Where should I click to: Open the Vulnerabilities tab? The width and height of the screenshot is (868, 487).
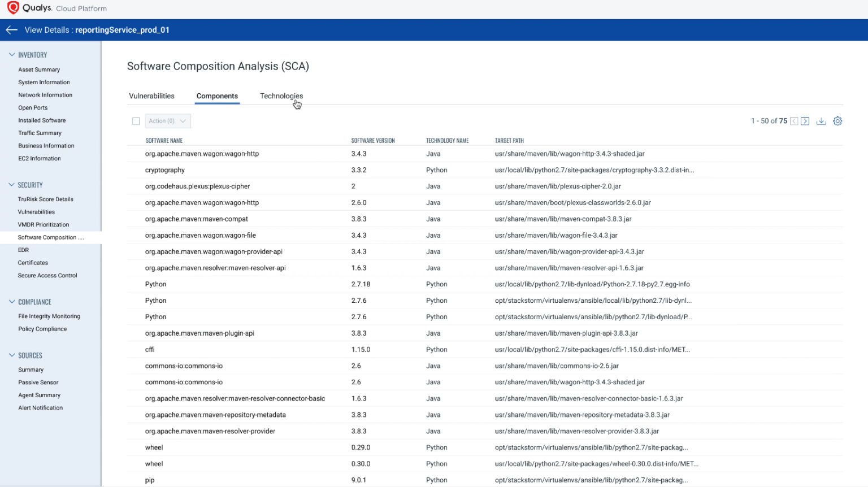[x=151, y=95]
